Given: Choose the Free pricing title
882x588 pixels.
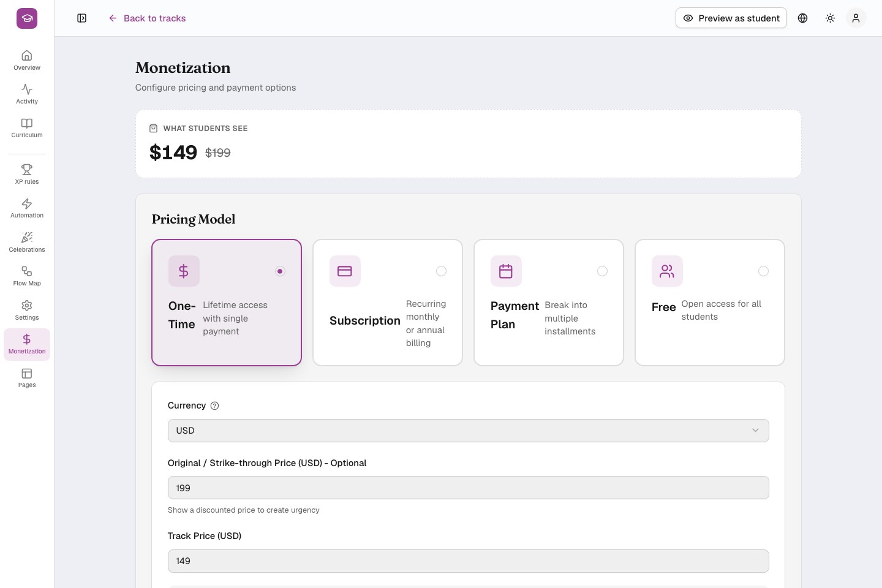Looking at the screenshot, I should pos(664,307).
